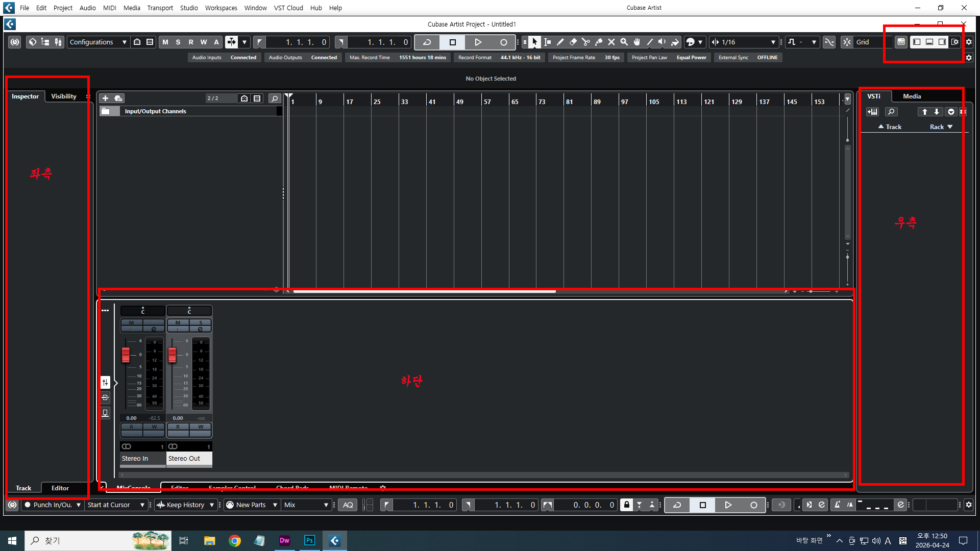The height and width of the screenshot is (551, 980).
Task: Switch to the Editor tab in left zone
Action: coord(60,488)
